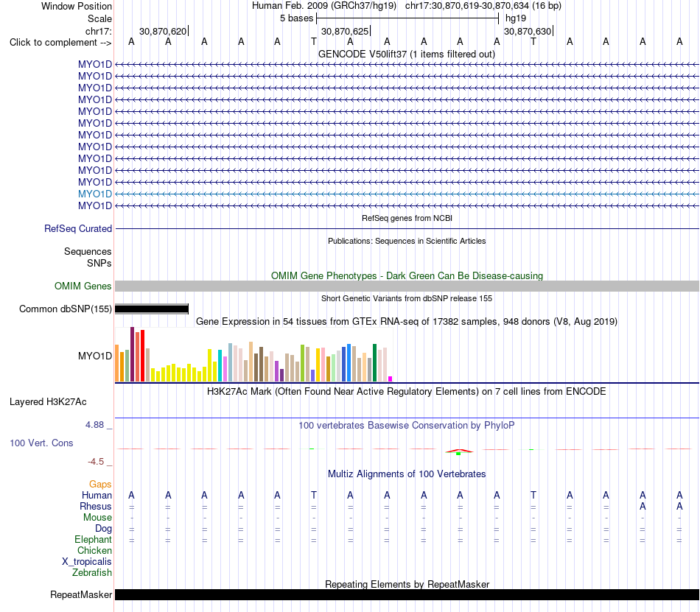The width and height of the screenshot is (700, 612).
Task: Open the 100 Vert. Cons track label
Action: (x=41, y=443)
